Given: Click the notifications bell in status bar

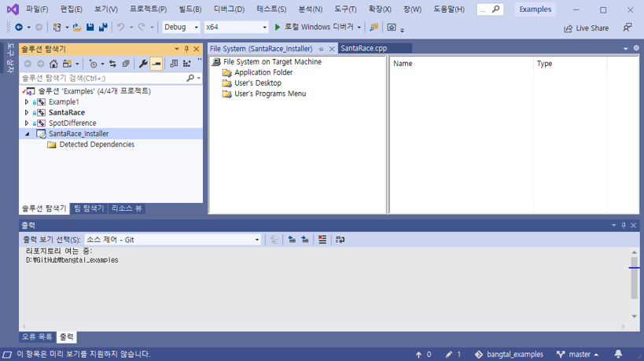Looking at the screenshot, I should pyautogui.click(x=618, y=355).
